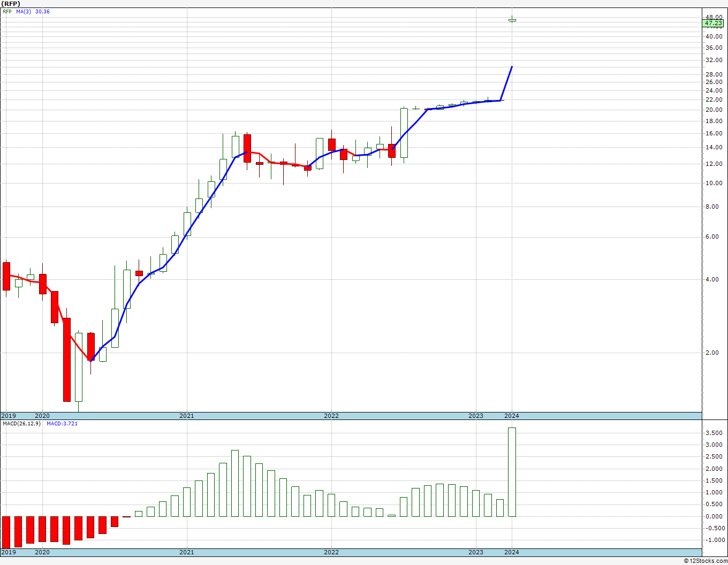This screenshot has width=728, height=565.
Task: Select 2024 on the MACD panel time axis
Action: coord(512,552)
